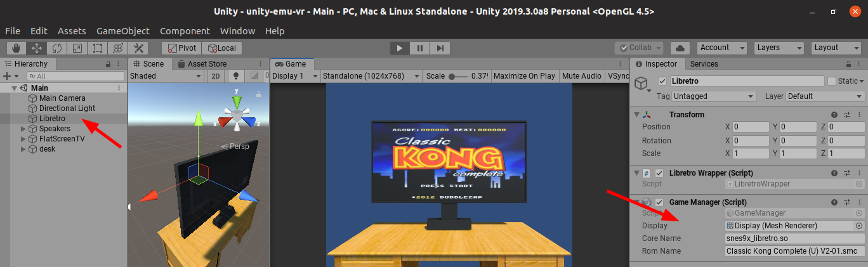Open the Tag Untagged dropdown
868x267 pixels.
(714, 96)
